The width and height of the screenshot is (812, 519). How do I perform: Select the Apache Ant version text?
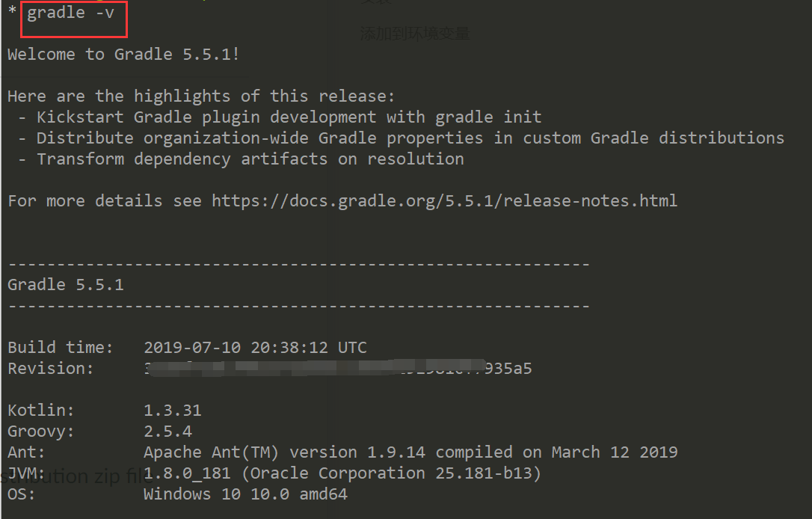pyautogui.click(x=410, y=452)
